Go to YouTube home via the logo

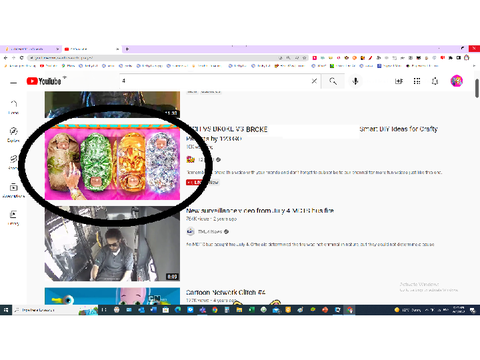point(44,81)
